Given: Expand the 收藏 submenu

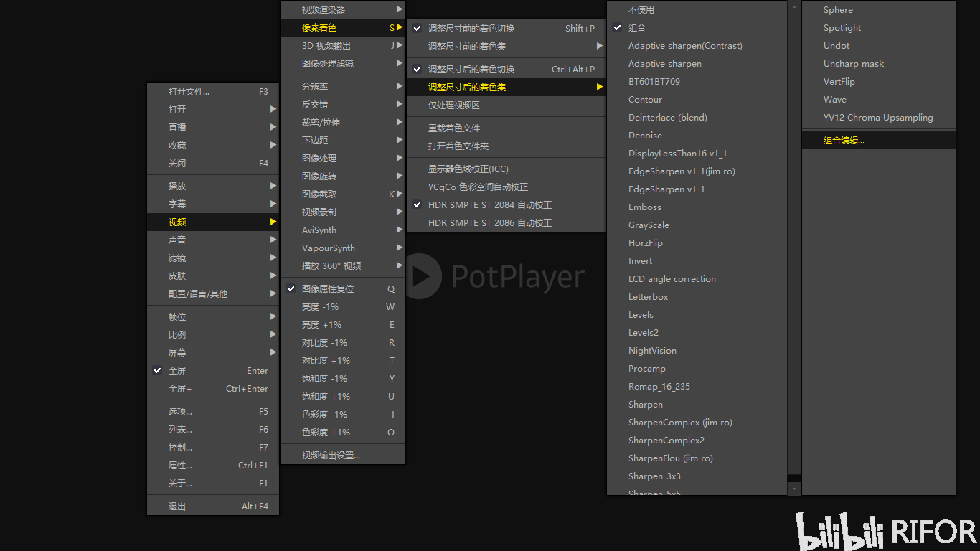Looking at the screenshot, I should [x=213, y=146].
